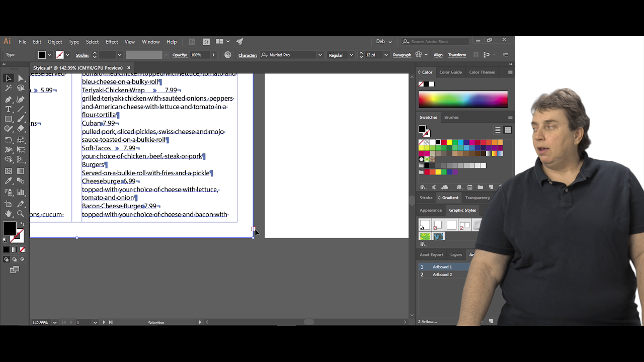The height and width of the screenshot is (362, 644).
Task: Apply Gradient fill mode button
Action: (14, 249)
